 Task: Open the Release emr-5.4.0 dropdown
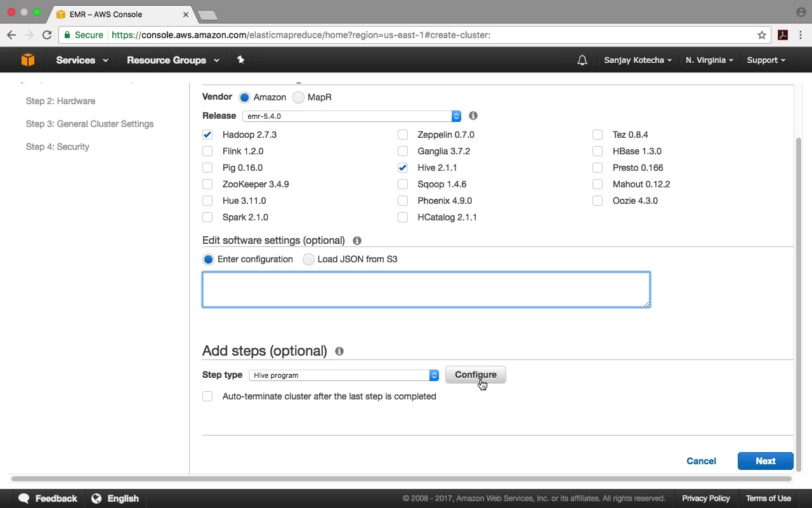pyautogui.click(x=351, y=116)
